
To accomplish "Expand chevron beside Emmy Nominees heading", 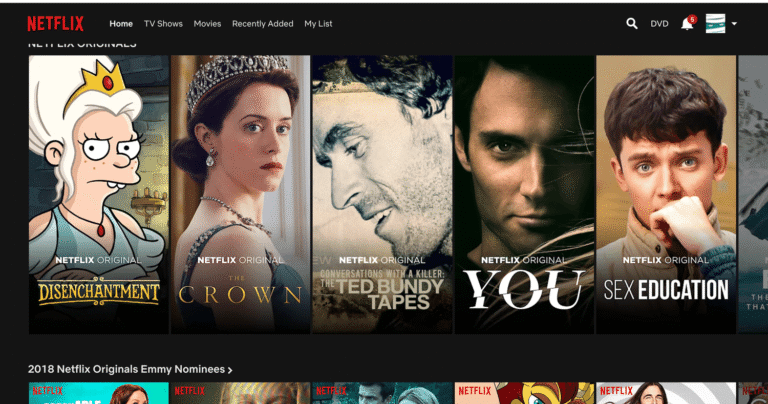I will pos(230,370).
